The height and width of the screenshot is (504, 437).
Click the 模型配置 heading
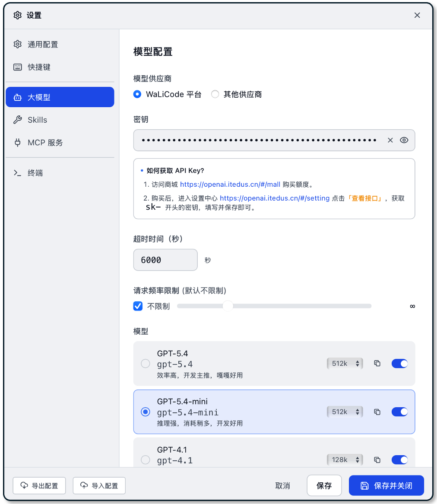[x=153, y=51]
